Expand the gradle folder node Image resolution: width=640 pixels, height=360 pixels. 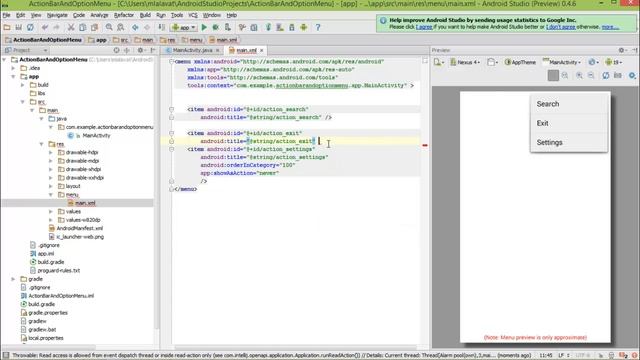(13, 279)
